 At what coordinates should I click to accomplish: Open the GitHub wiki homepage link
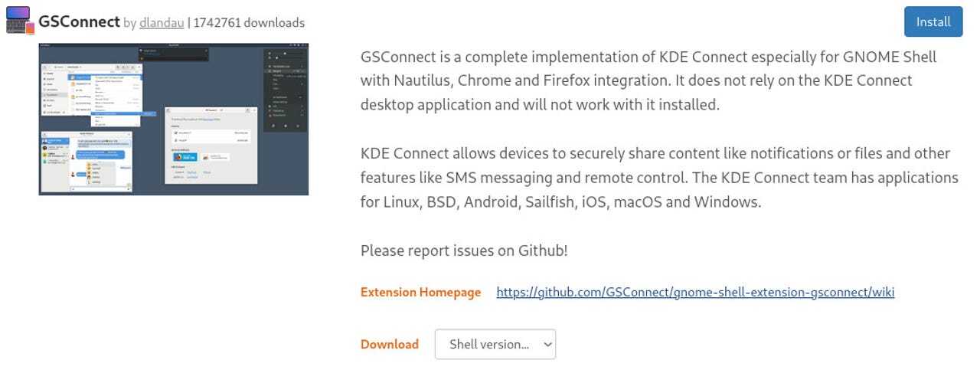695,292
